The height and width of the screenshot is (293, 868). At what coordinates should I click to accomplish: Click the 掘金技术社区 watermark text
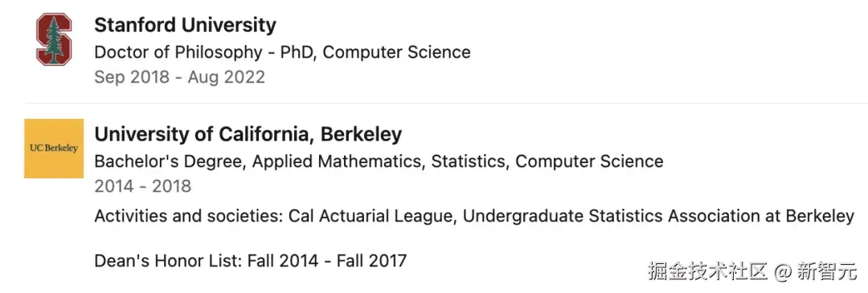coord(708,271)
